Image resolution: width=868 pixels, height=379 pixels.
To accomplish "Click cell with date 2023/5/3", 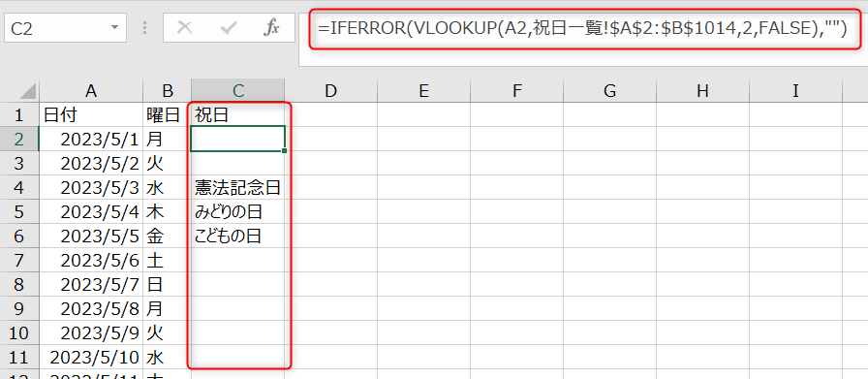I will [91, 188].
